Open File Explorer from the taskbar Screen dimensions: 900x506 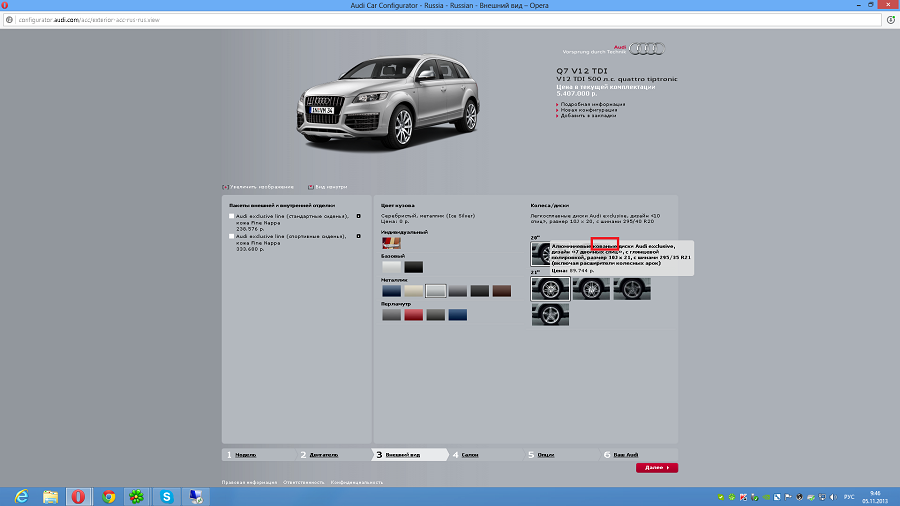[50, 496]
